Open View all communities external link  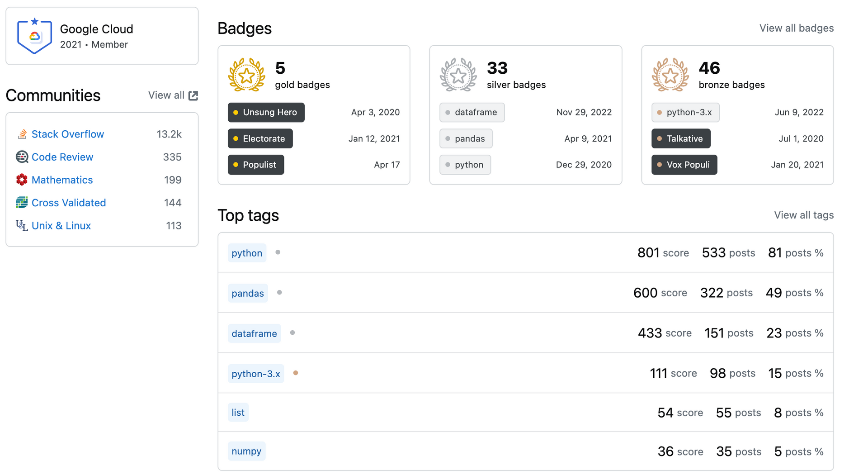tap(173, 95)
